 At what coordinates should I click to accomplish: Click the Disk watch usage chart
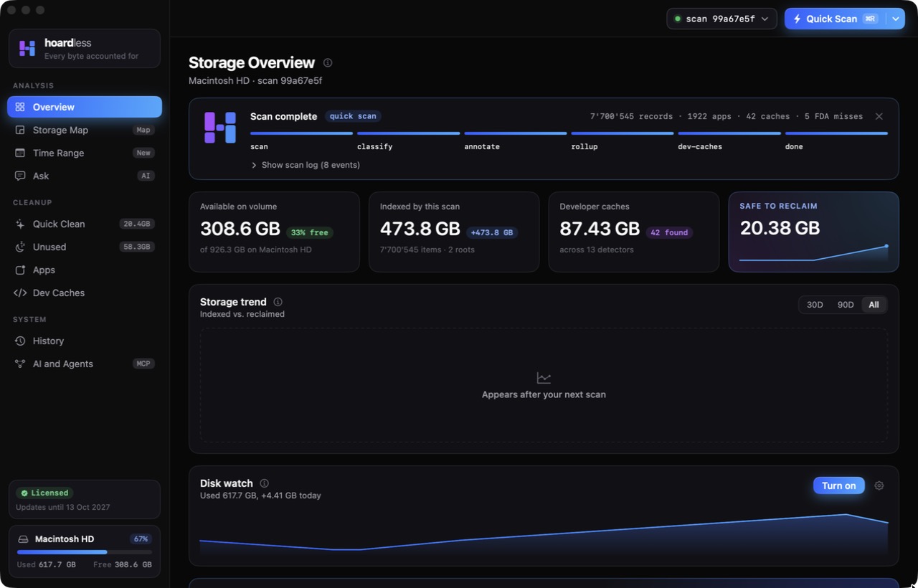click(544, 534)
